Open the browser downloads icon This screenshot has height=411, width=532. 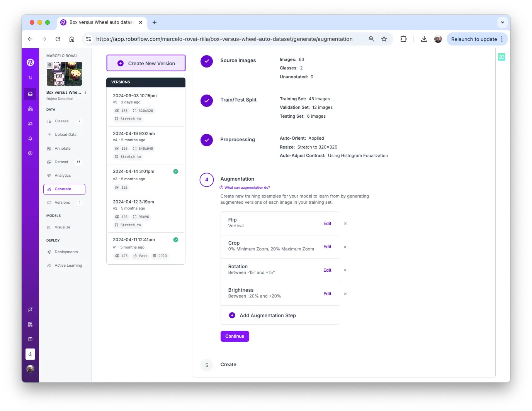pos(424,39)
